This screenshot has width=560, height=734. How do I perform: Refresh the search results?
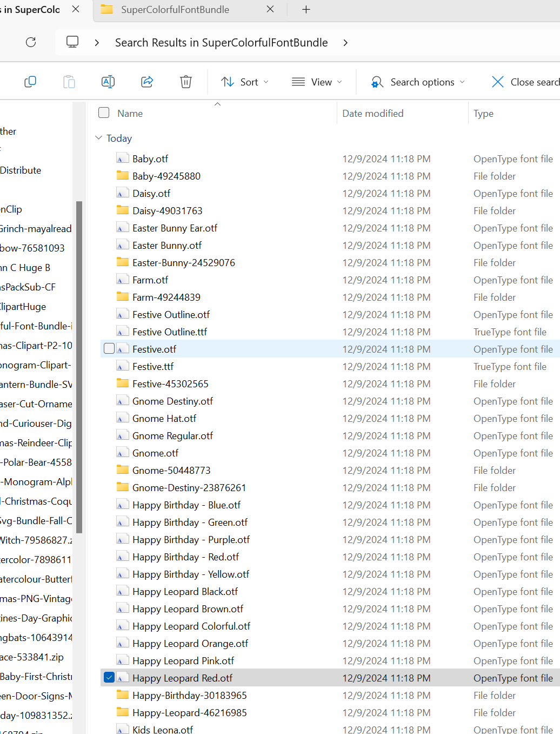pyautogui.click(x=31, y=42)
